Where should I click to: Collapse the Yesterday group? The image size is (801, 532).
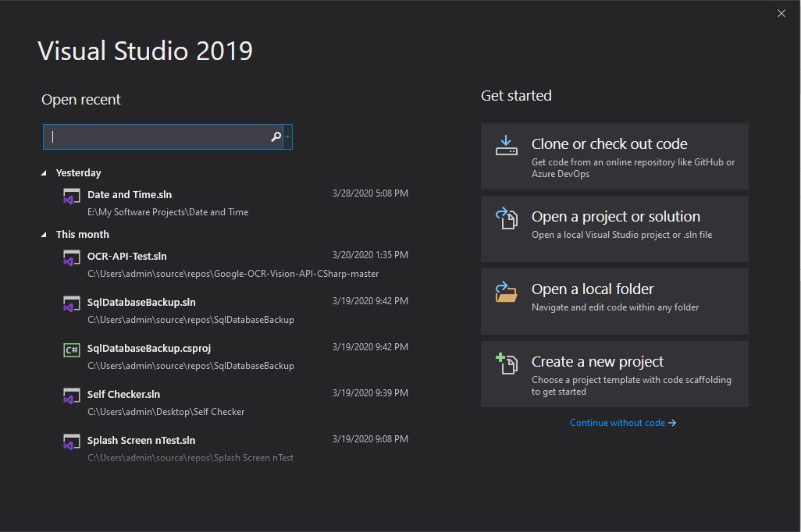(x=44, y=172)
